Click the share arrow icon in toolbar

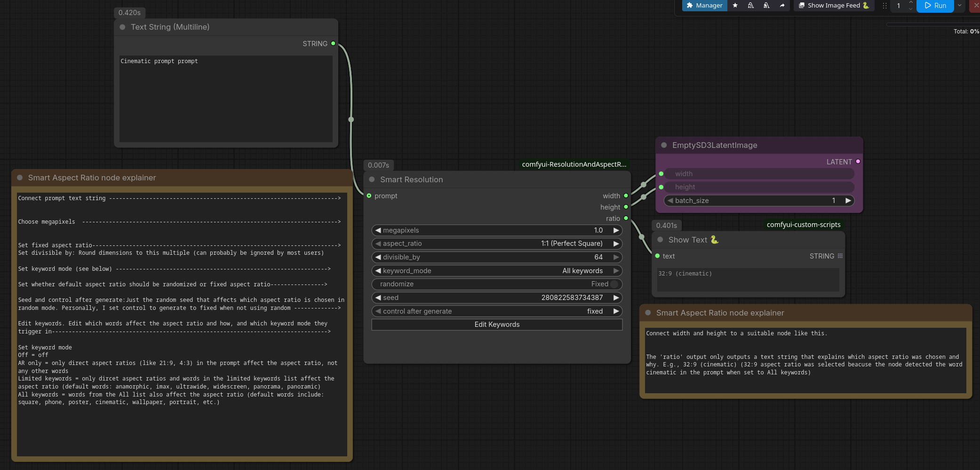click(782, 6)
